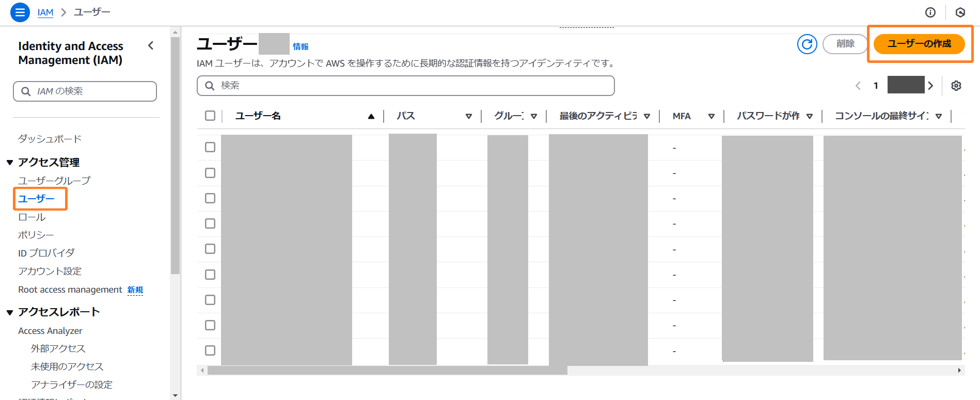The height and width of the screenshot is (400, 980).
Task: Open the MFA column filter dropdown
Action: [711, 116]
